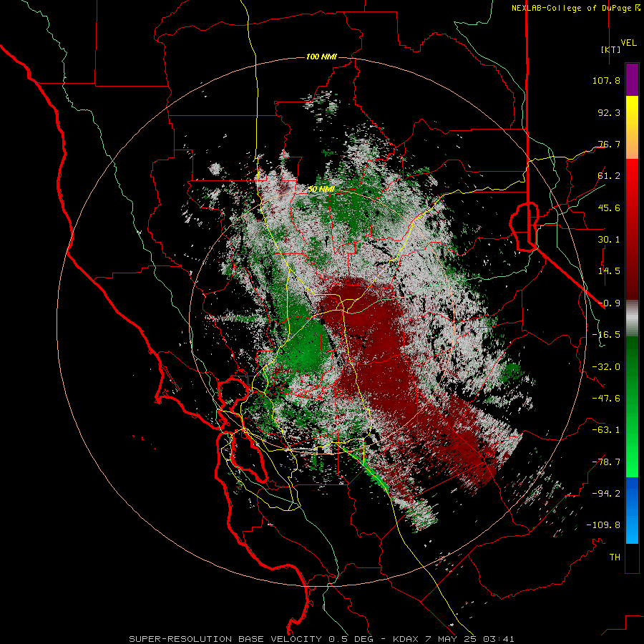The height and width of the screenshot is (644, 644).
Task: Click the TH legend label
Action: coord(615,557)
